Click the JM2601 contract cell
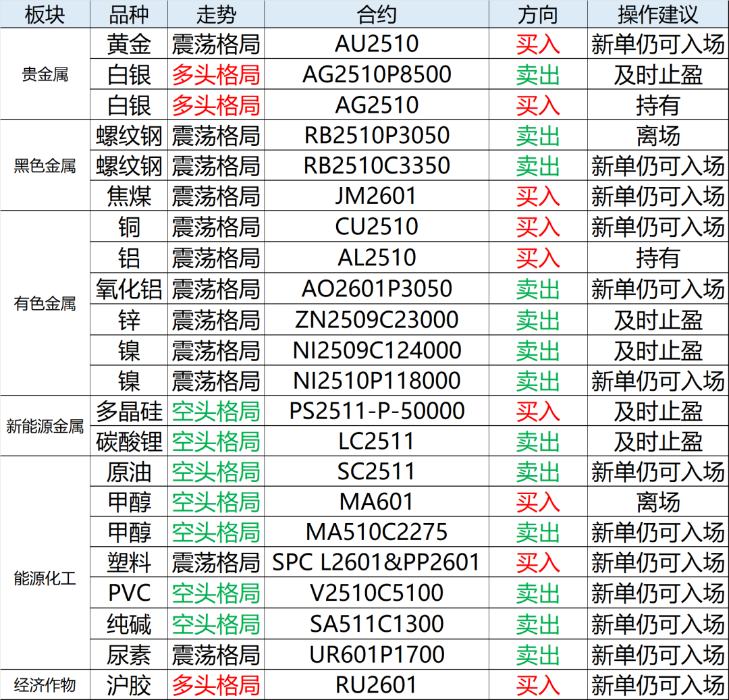 [376, 196]
